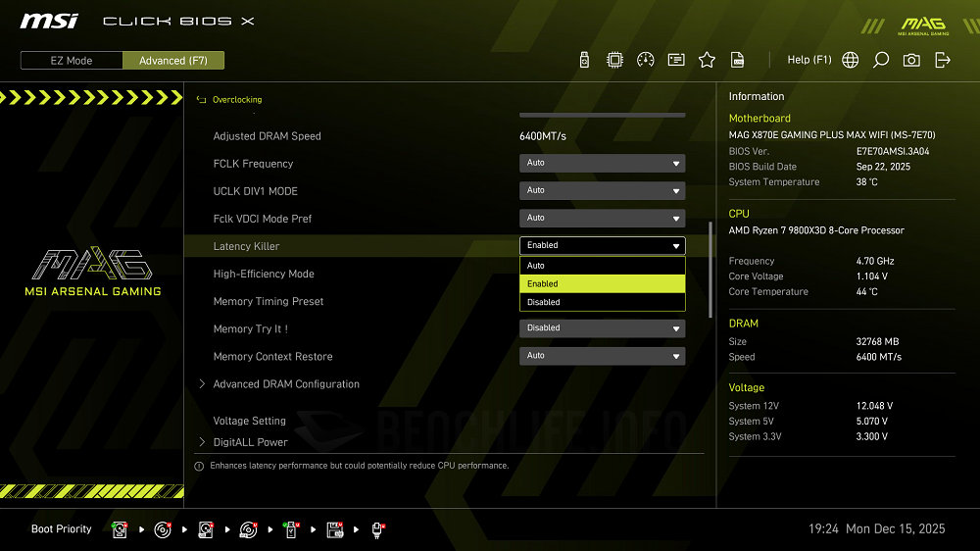The height and width of the screenshot is (551, 980).
Task: Pick Disabled in Latency Killer list
Action: tap(602, 302)
